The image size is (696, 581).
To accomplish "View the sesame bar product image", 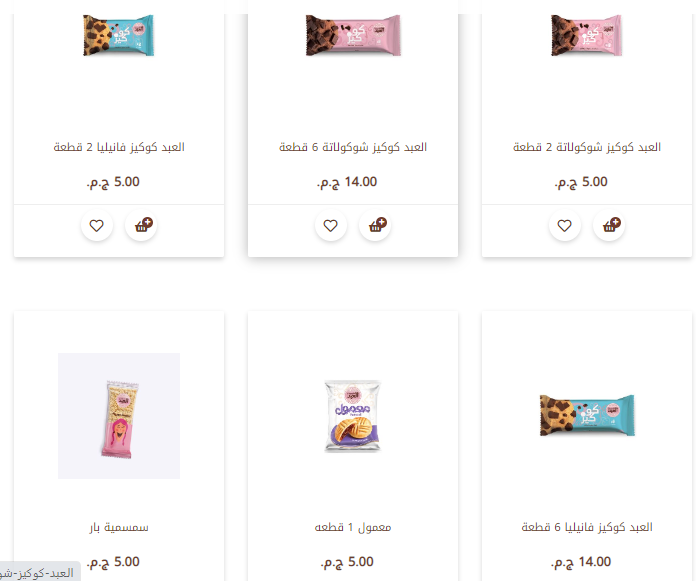I will (119, 416).
